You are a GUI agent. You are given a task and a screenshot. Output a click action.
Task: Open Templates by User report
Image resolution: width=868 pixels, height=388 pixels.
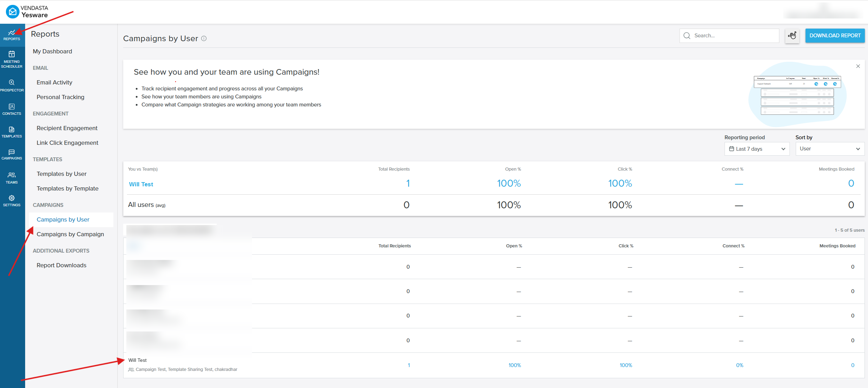[x=61, y=174]
